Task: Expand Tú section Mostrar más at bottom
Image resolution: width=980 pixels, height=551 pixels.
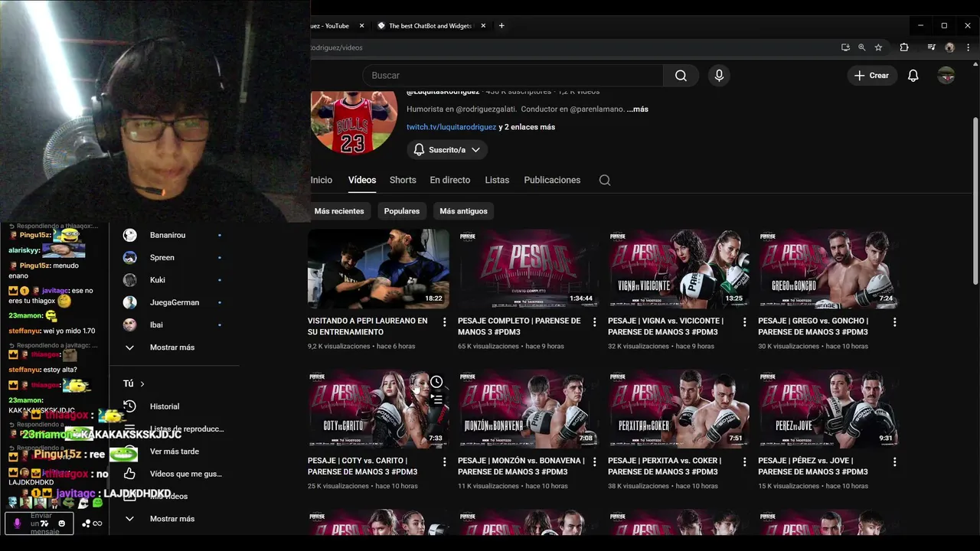Action: coord(174,519)
